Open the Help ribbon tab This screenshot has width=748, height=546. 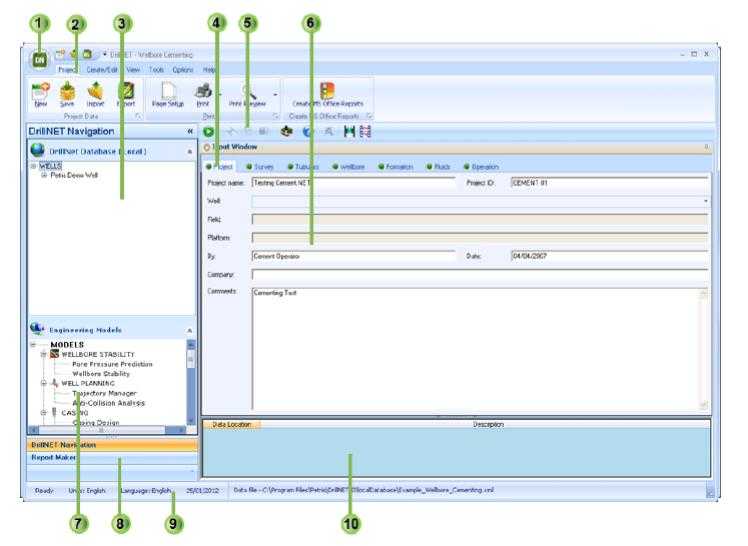point(209,70)
